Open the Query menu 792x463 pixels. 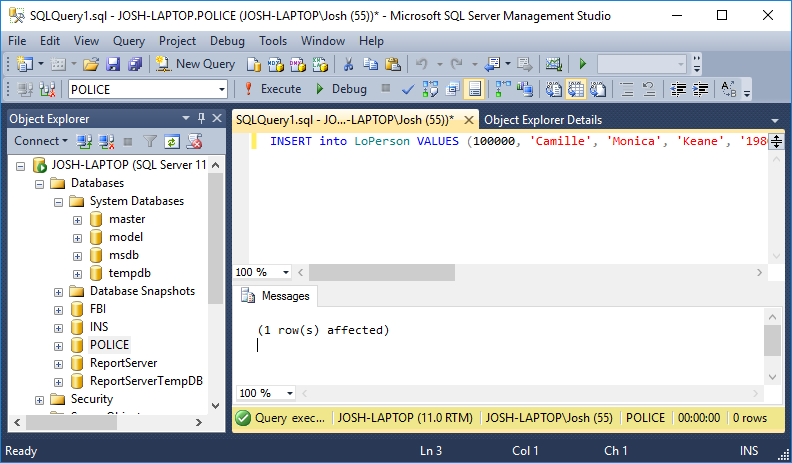[129, 41]
